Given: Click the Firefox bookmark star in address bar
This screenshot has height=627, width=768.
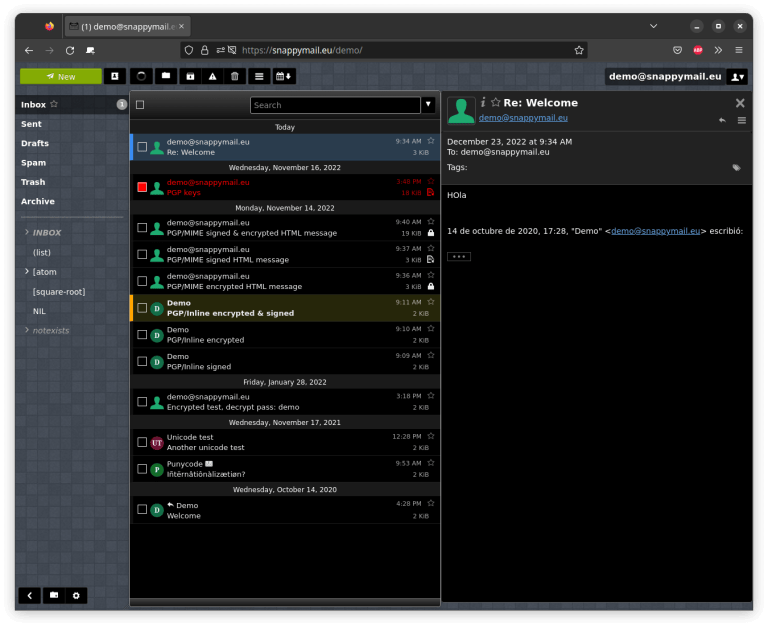Looking at the screenshot, I should 579,50.
